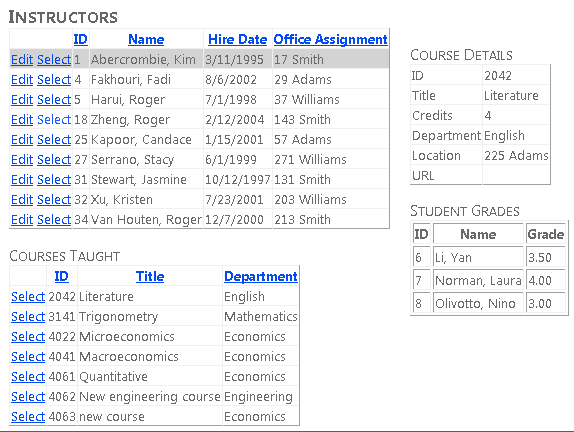Select the Xu, Kristen instructor row
Image resolution: width=574 pixels, height=432 pixels.
pyautogui.click(x=54, y=200)
